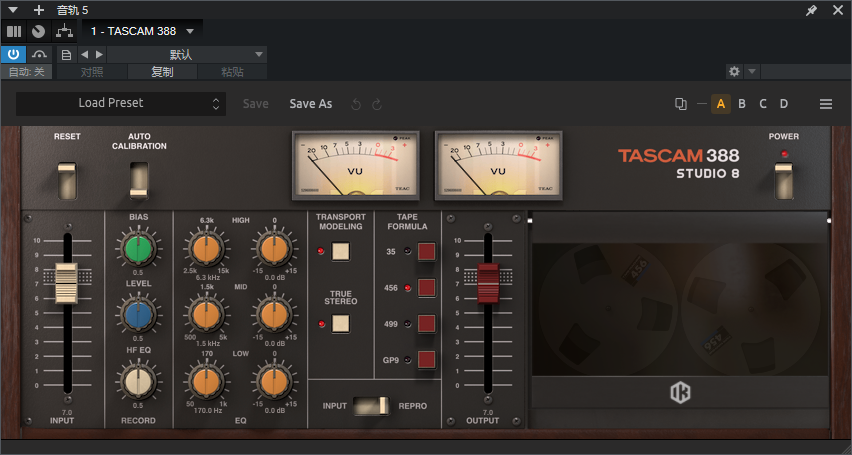This screenshot has height=455, width=852.
Task: Click the 对照 compare button
Action: pyautogui.click(x=92, y=72)
